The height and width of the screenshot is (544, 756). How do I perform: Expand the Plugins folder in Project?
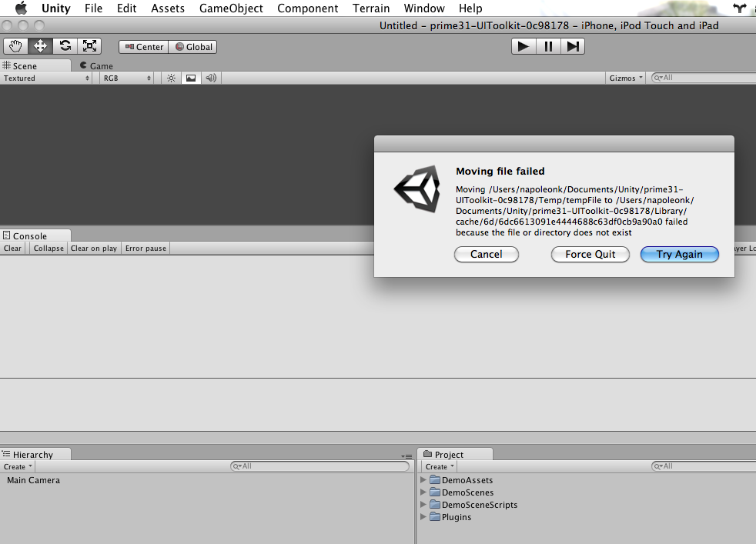pyautogui.click(x=423, y=517)
